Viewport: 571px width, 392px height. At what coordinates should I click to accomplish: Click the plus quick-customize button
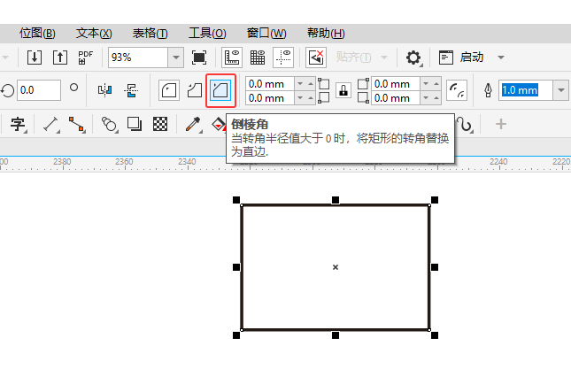pos(501,124)
